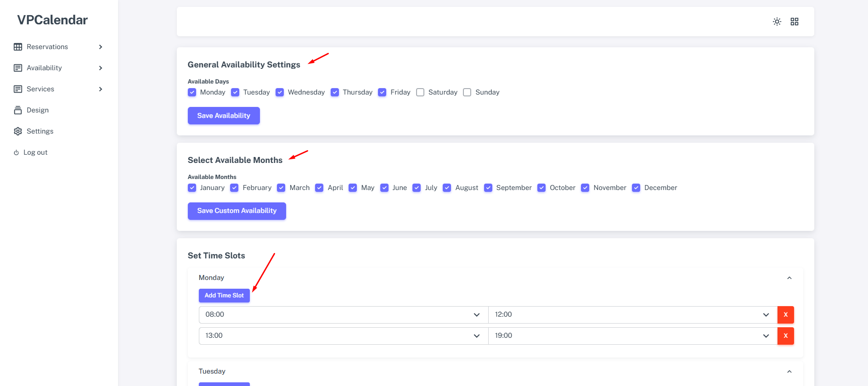The width and height of the screenshot is (868, 386).
Task: Uncheck the December month checkbox
Action: 636,188
